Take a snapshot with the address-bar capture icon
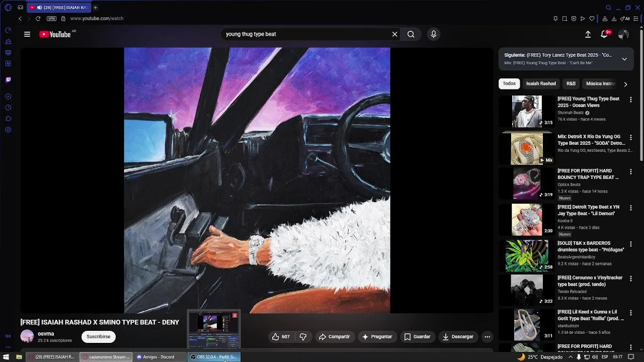 click(x=565, y=19)
